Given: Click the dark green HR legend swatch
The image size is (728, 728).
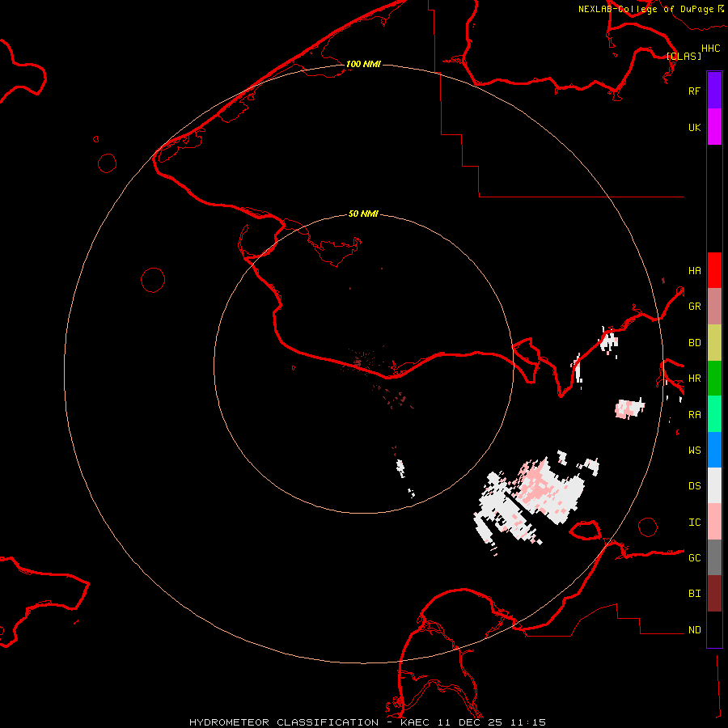Looking at the screenshot, I should (714, 379).
